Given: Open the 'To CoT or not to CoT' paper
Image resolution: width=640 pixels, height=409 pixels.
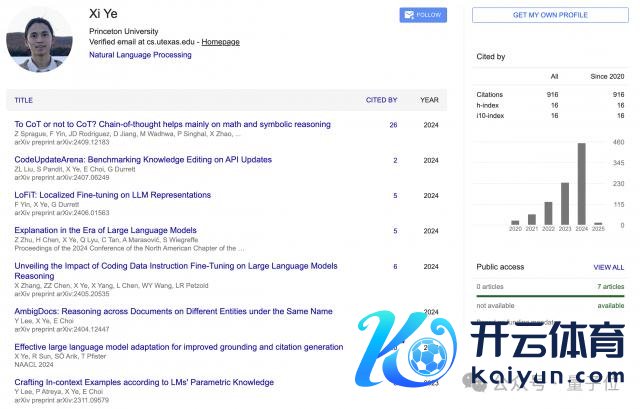Looking at the screenshot, I should pos(172,125).
